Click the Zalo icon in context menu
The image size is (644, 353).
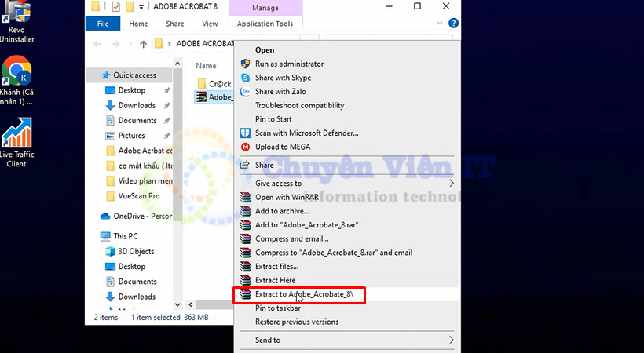pos(245,92)
